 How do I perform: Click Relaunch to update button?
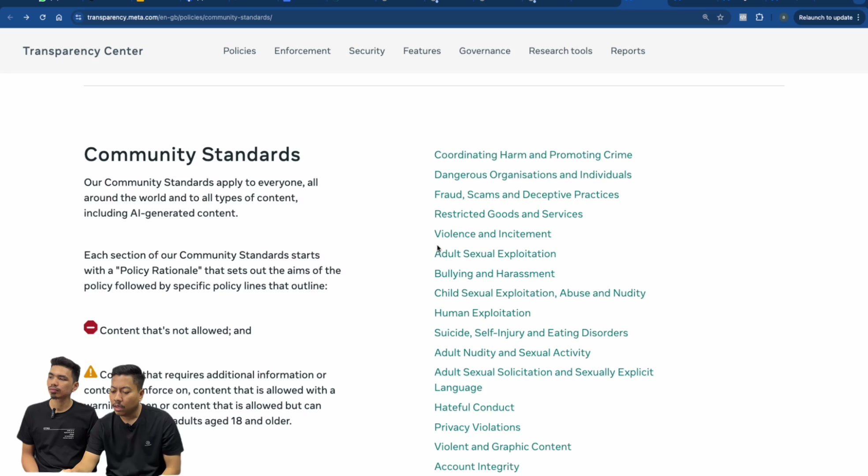click(829, 17)
